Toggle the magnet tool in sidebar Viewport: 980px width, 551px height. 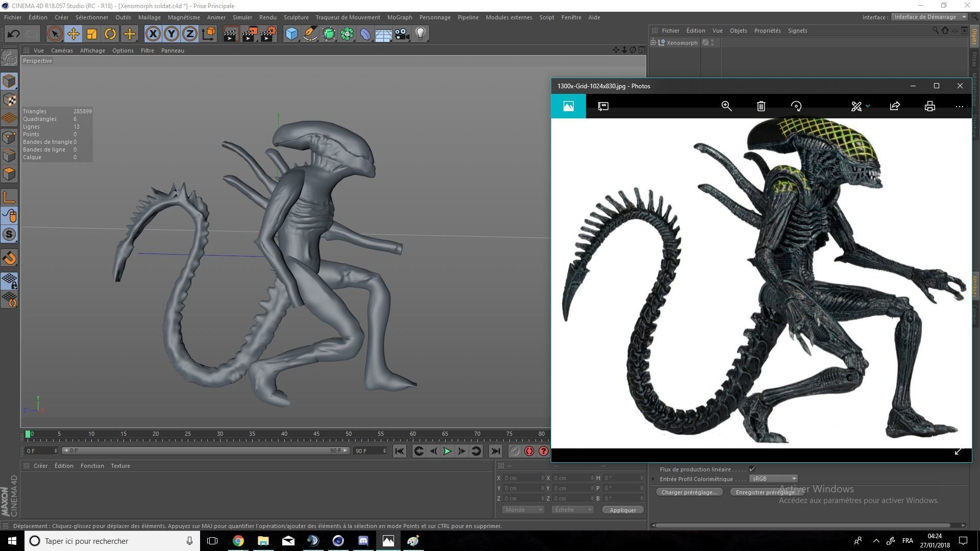tap(9, 258)
